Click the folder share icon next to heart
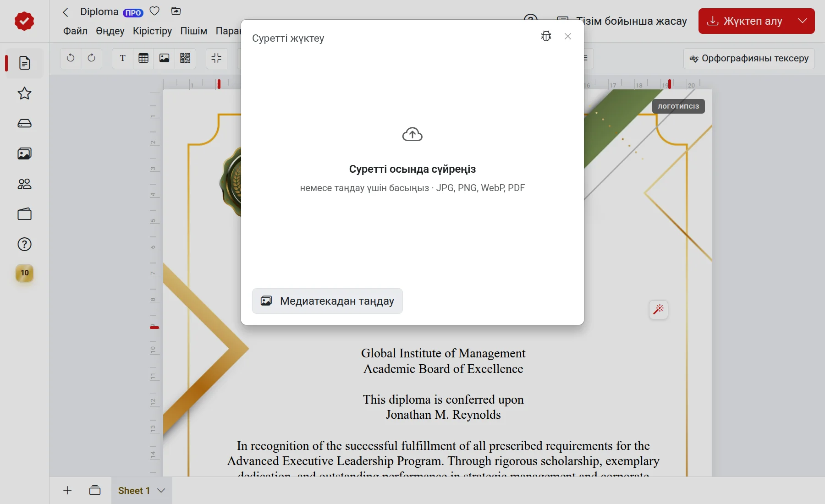 point(176,11)
